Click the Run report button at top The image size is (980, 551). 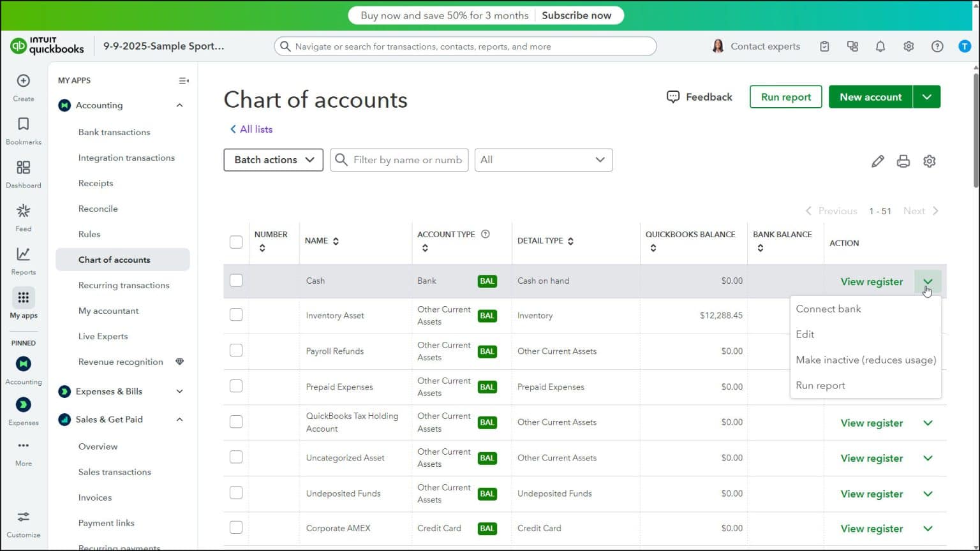pos(786,97)
